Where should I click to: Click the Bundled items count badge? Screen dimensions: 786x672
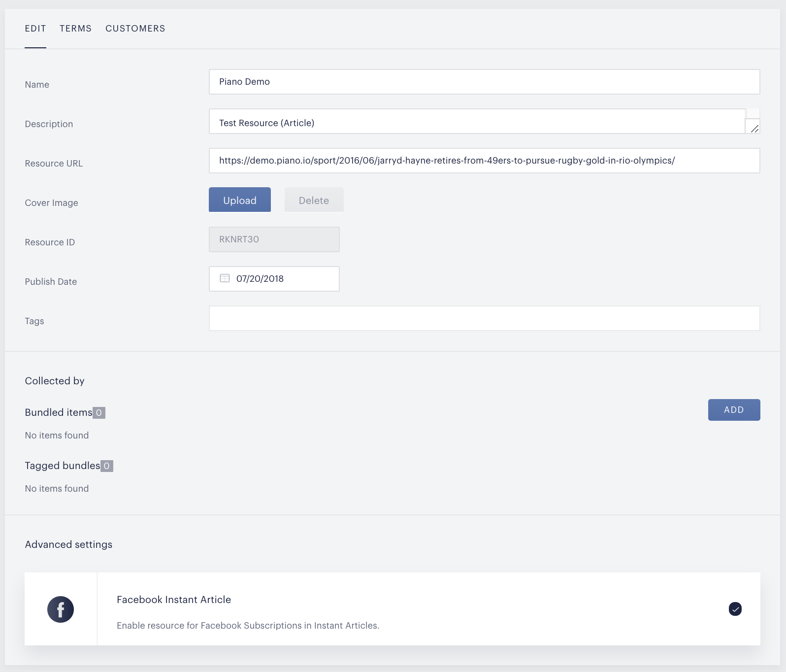[99, 413]
